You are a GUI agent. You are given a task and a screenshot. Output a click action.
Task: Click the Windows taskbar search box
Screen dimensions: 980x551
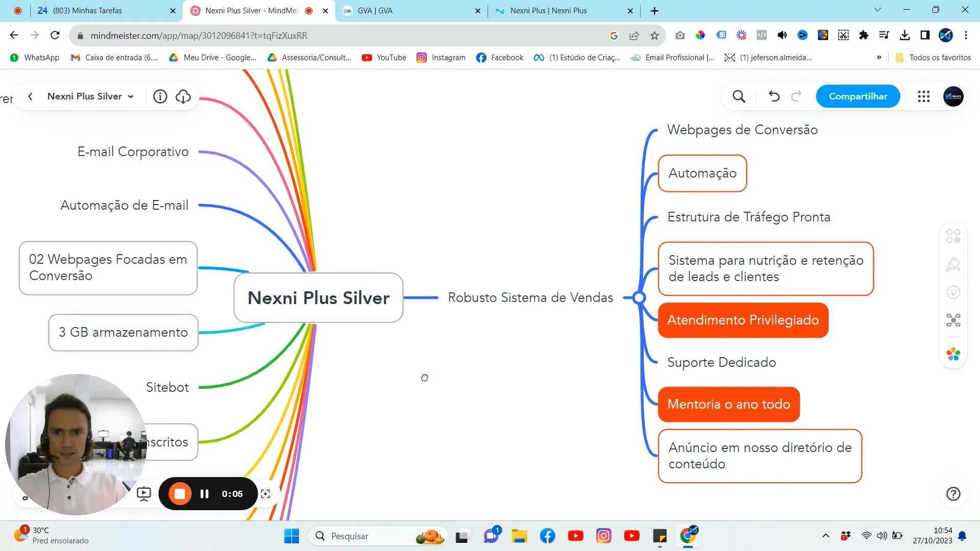point(378,536)
